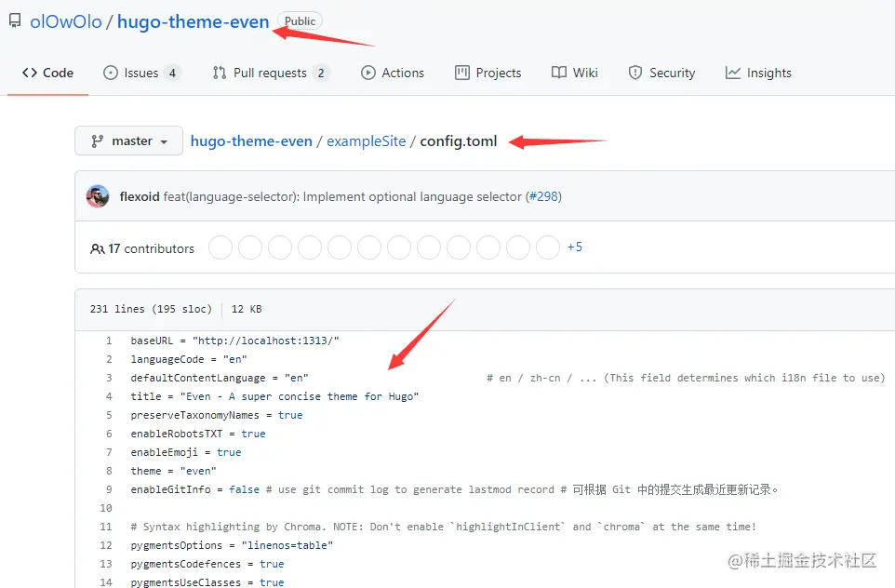Click the Projects board icon
Viewport: 895px width, 588px height.
[x=461, y=73]
